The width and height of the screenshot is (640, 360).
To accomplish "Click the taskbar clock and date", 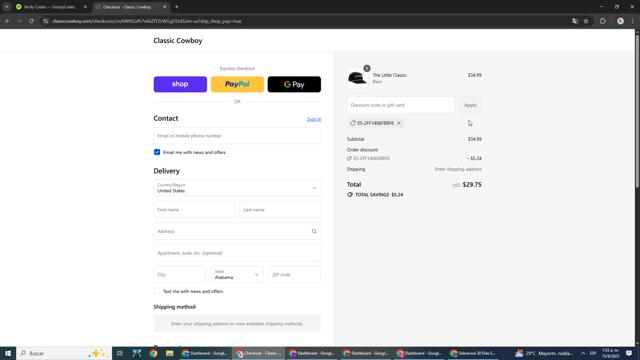I will click(610, 353).
